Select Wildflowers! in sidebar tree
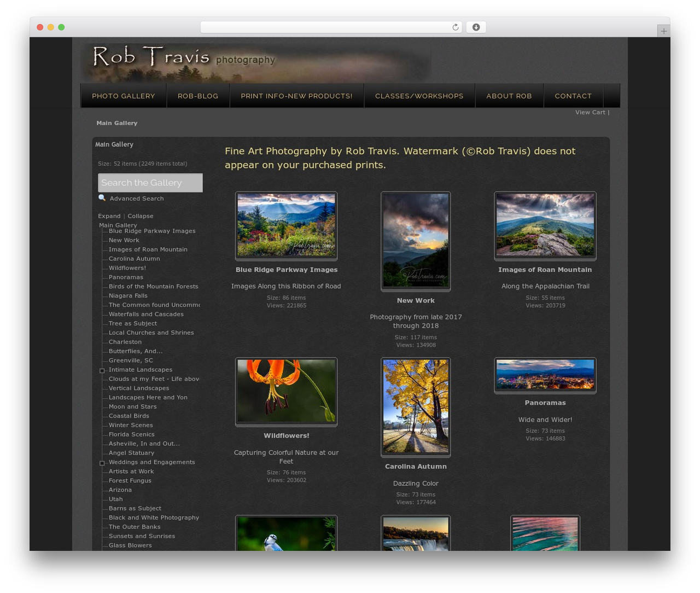 pyautogui.click(x=127, y=268)
